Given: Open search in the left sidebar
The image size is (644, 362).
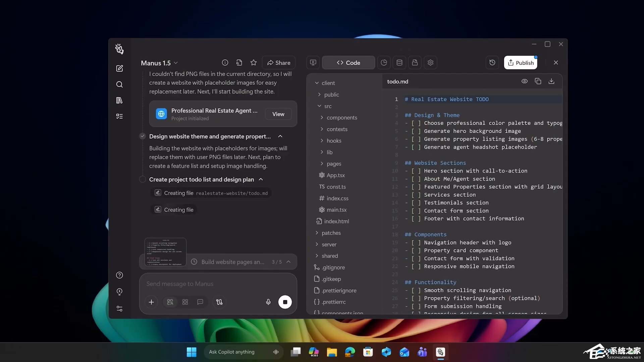Looking at the screenshot, I should coord(119,84).
